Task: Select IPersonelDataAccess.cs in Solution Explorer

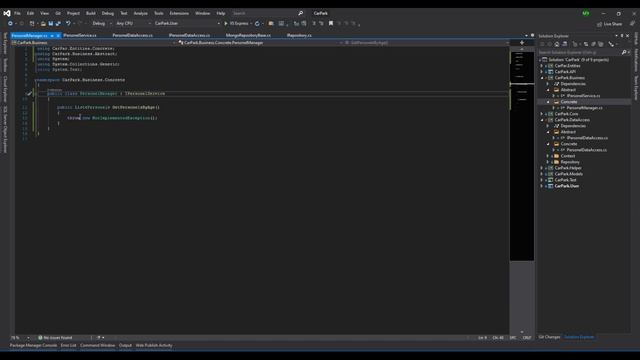Action: 587,138
